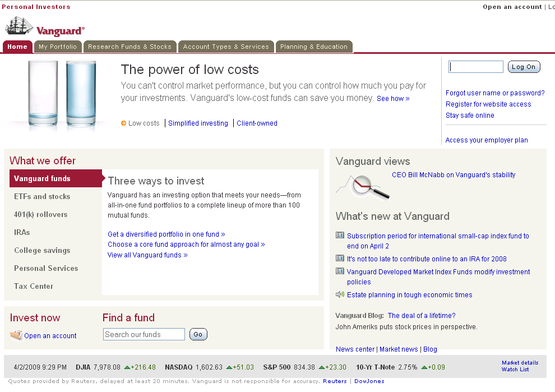Click Forgot user name or password link
This screenshot has width=555, height=392.
[x=495, y=93]
